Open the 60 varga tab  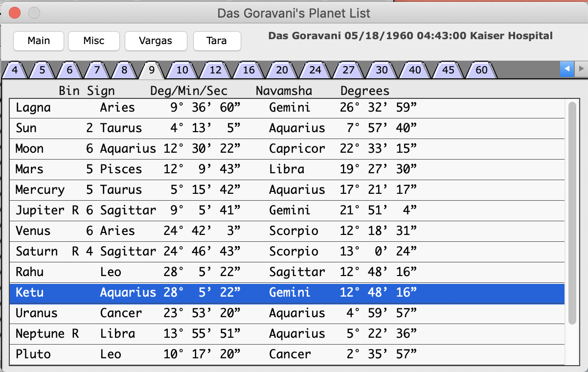(x=481, y=70)
